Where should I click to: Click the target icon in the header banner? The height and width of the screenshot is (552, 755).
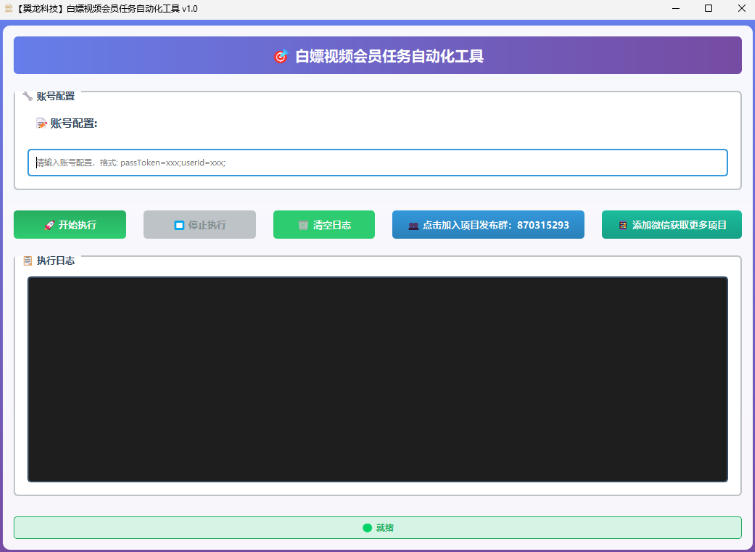click(281, 57)
